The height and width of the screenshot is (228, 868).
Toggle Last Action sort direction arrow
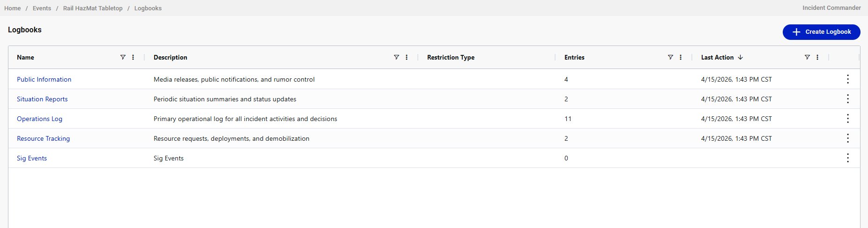741,57
